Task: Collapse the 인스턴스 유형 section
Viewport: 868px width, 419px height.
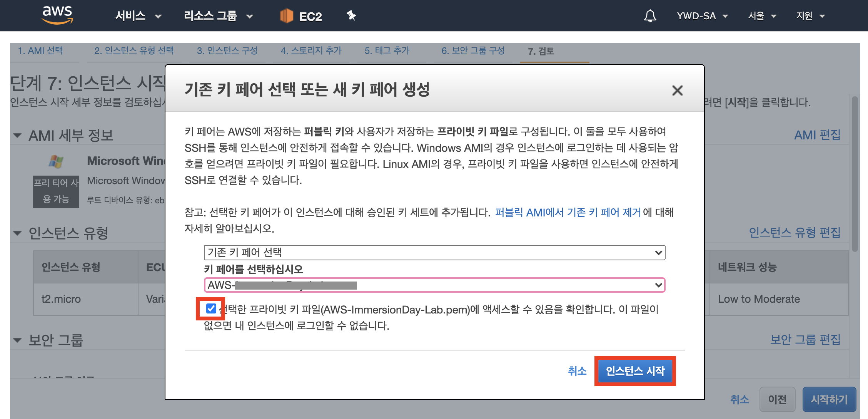Action: click(x=17, y=233)
